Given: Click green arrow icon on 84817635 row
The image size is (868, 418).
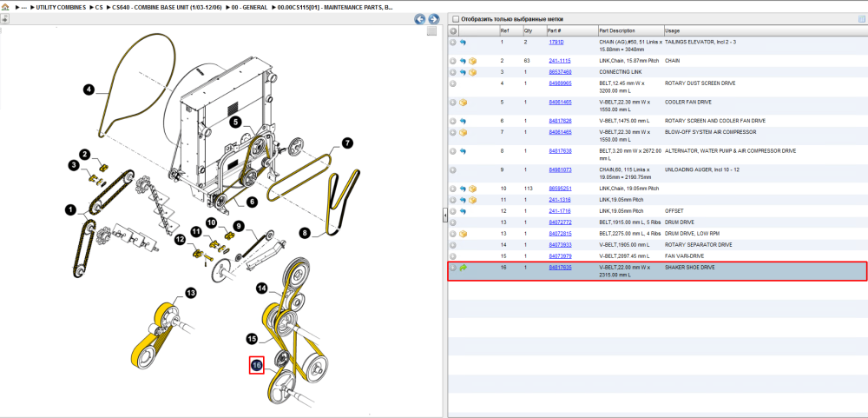Looking at the screenshot, I should [x=463, y=268].
